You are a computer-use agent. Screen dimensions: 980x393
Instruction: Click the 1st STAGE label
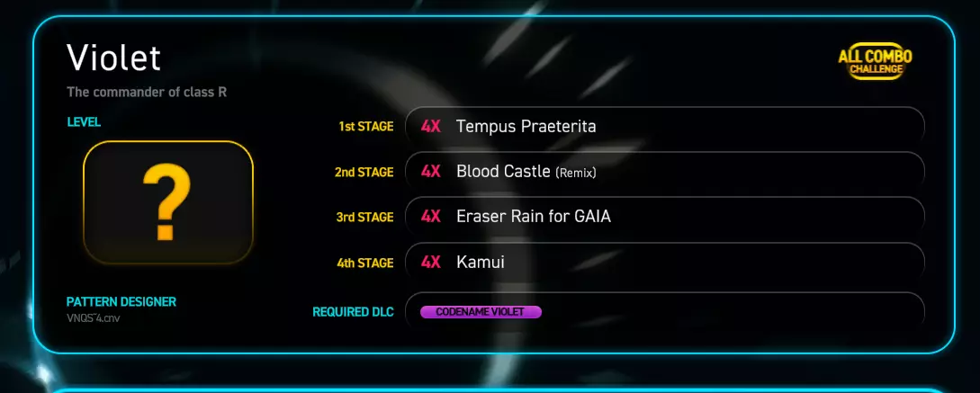coord(366,127)
